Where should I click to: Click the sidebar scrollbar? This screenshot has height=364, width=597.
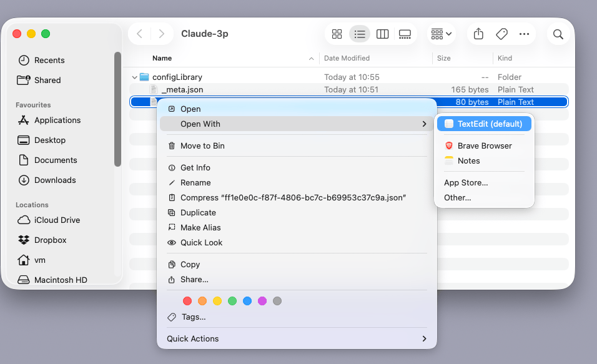tap(117, 109)
